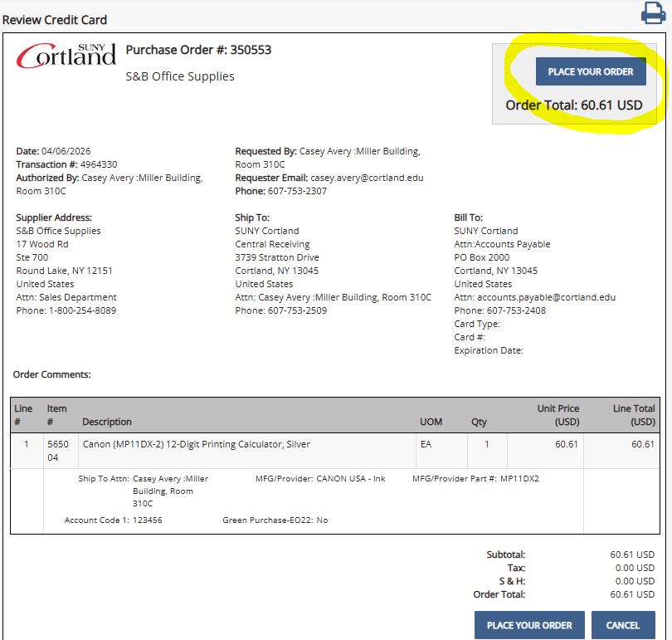Select item number 565004
The image size is (672, 640).
click(54, 451)
